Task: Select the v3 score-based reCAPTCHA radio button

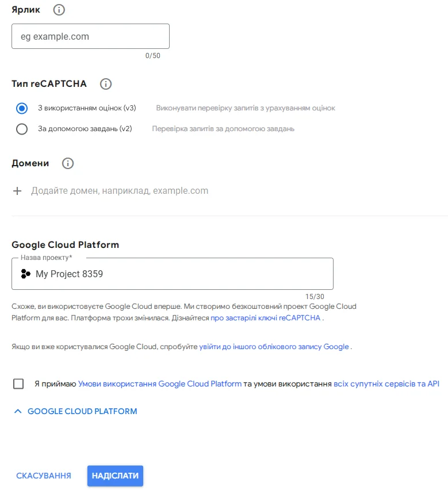Action: (x=22, y=109)
